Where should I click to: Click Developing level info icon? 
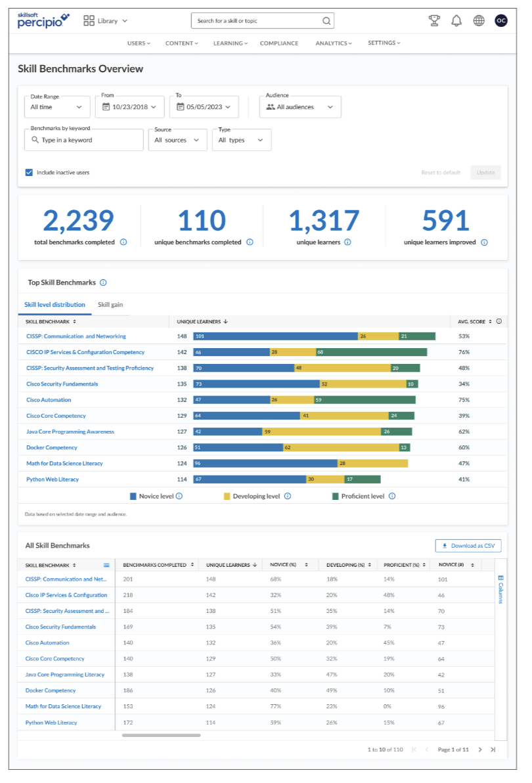coord(288,497)
